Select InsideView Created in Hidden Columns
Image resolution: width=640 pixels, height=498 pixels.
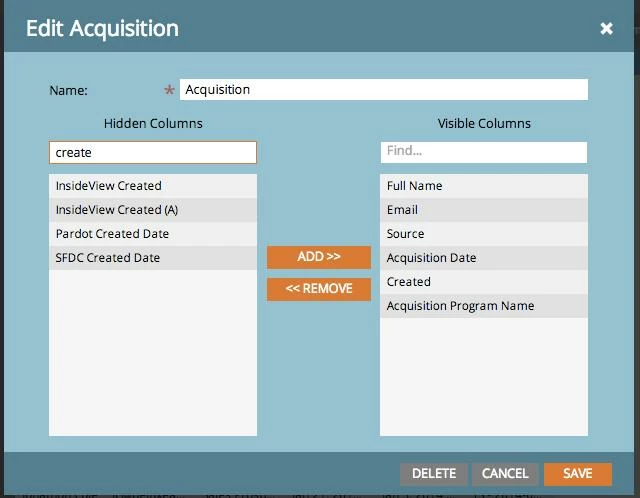[153, 186]
